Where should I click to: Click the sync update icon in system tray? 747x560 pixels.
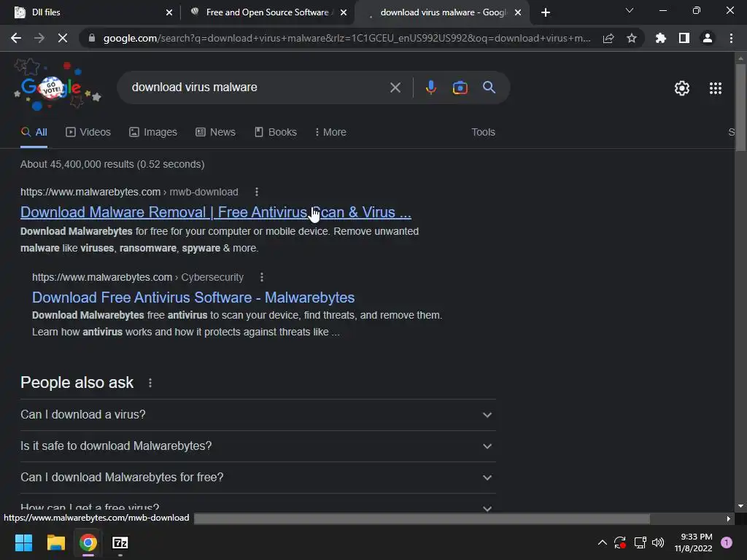click(x=620, y=542)
